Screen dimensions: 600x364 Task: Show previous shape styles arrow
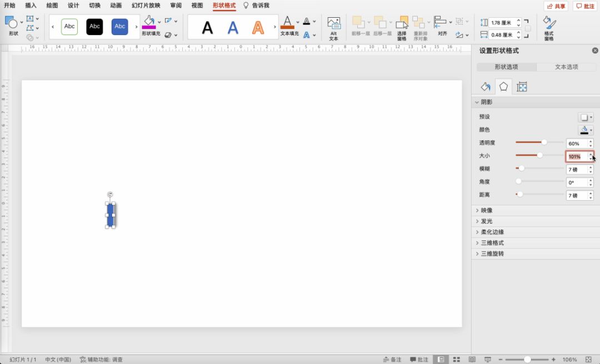coord(53,27)
